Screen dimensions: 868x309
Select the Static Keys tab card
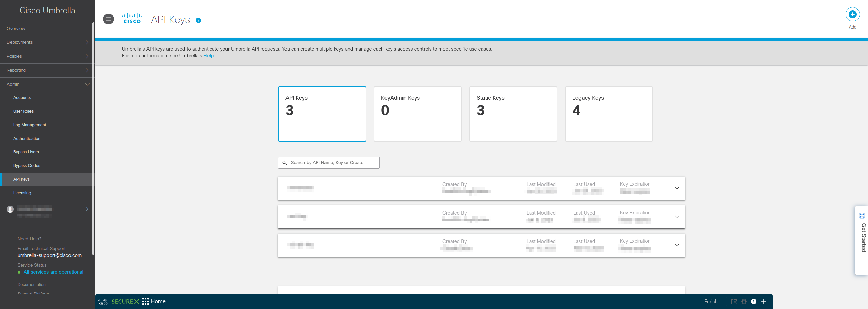point(513,114)
